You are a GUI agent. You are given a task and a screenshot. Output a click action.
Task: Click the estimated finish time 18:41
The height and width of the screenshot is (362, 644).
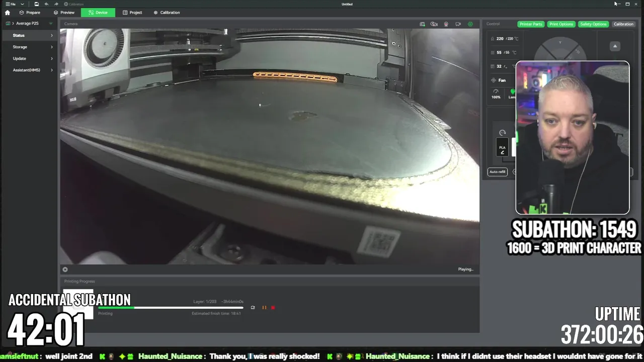[216, 313]
